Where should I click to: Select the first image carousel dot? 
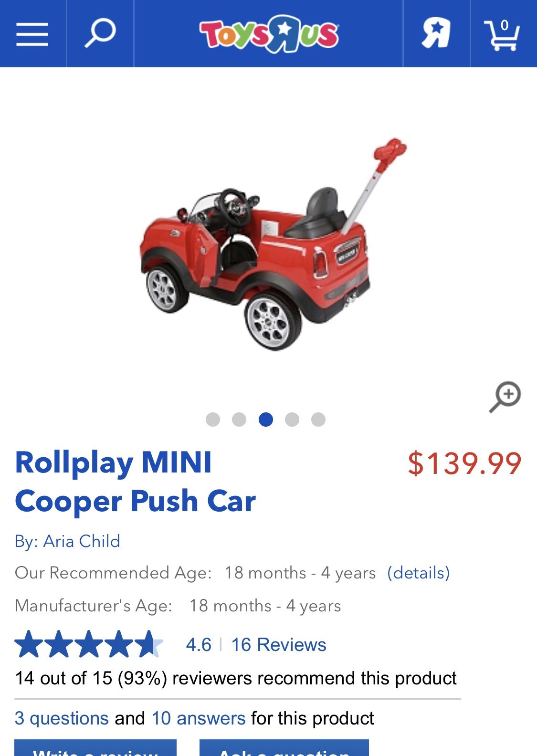click(213, 420)
